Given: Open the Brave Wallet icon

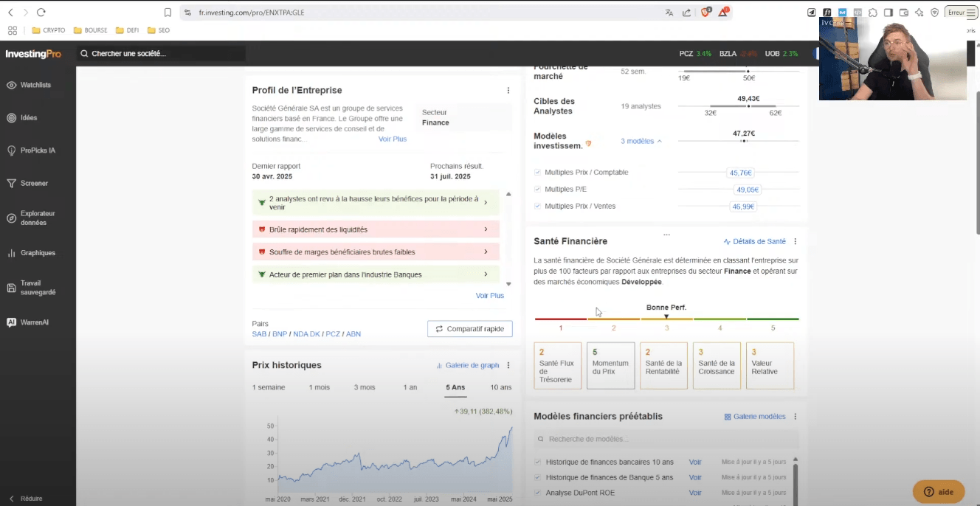Looking at the screenshot, I should (904, 13).
